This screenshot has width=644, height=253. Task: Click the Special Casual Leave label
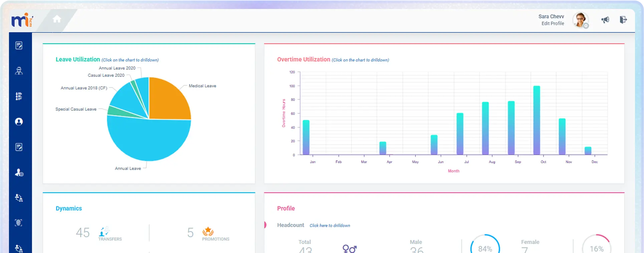[76, 109]
